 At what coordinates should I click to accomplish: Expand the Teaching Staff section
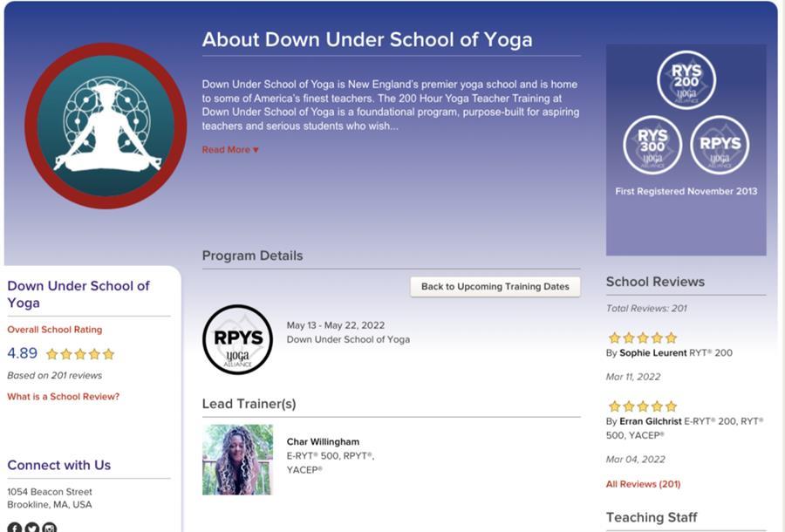[651, 515]
